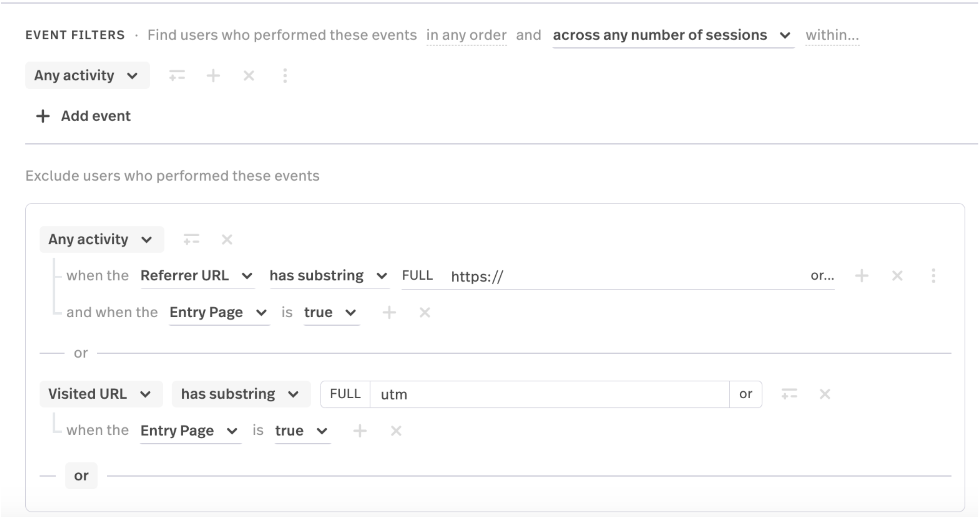Click the filter icon in excluded Any activity row
Image resolution: width=980 pixels, height=517 pixels.
click(x=191, y=240)
